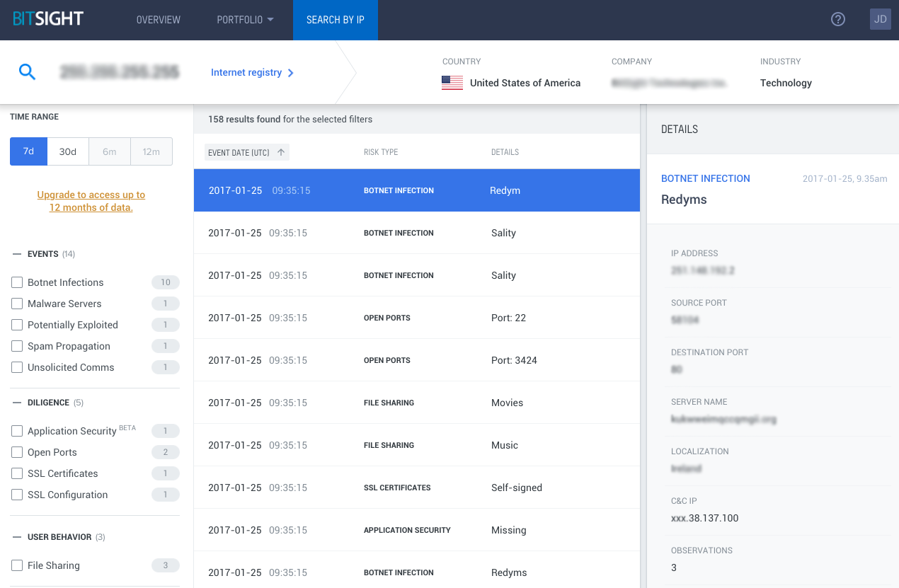Go to the Overview tab

159,20
